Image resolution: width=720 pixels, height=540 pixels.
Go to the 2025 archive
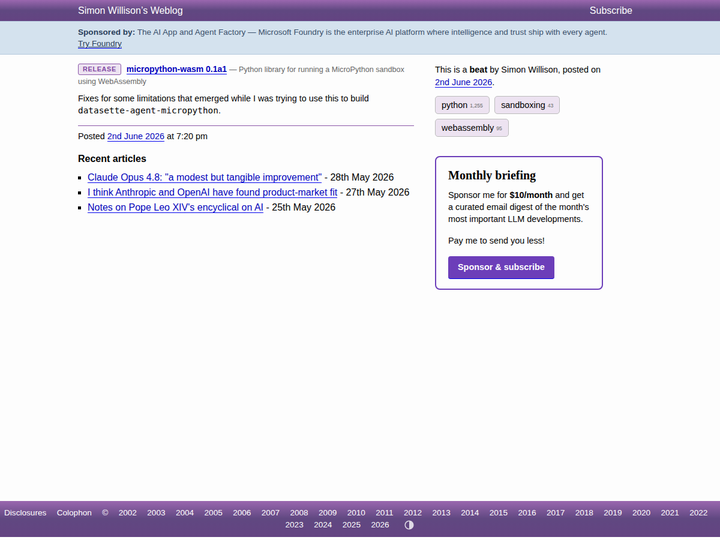tap(351, 525)
